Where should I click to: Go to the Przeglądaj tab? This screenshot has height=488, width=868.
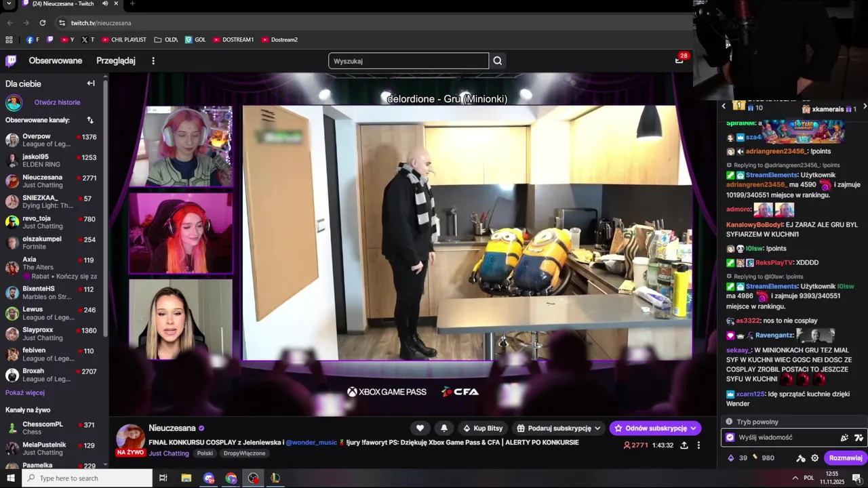click(116, 61)
